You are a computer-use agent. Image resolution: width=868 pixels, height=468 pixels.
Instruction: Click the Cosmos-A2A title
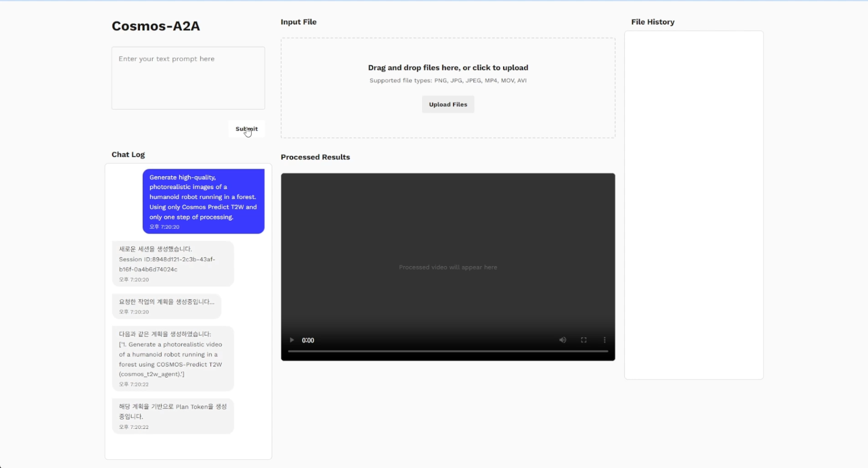pos(156,26)
